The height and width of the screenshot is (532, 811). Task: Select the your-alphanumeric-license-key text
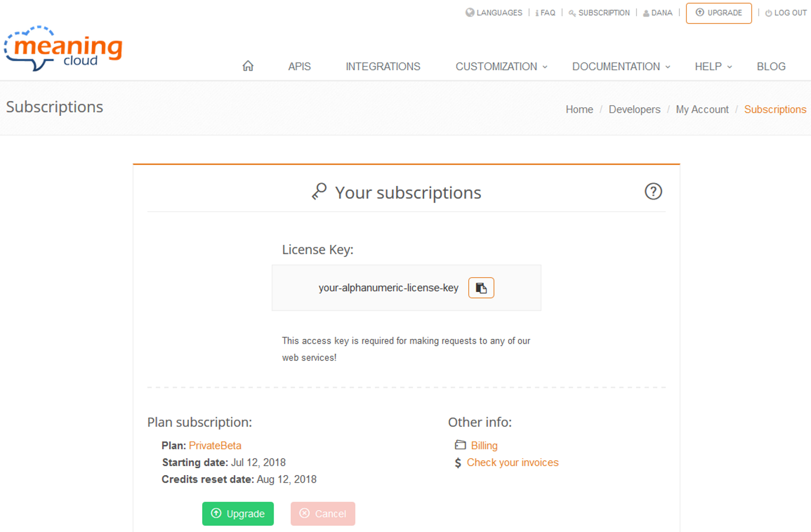pos(388,288)
